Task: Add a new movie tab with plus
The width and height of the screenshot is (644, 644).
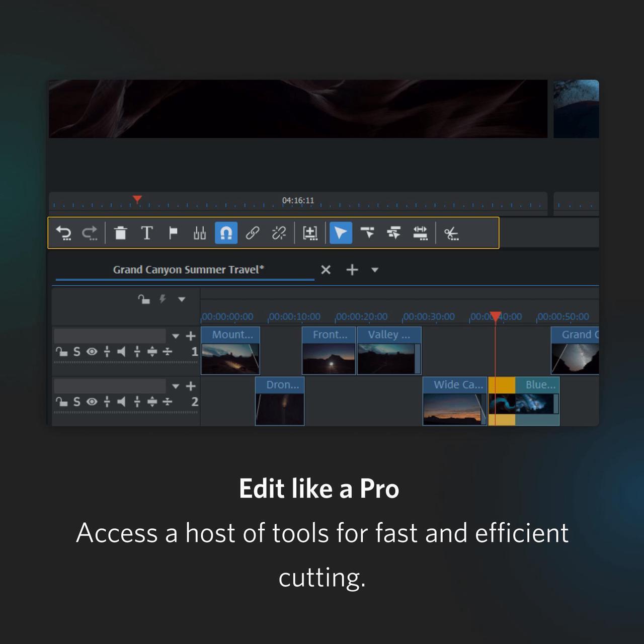Action: point(352,270)
